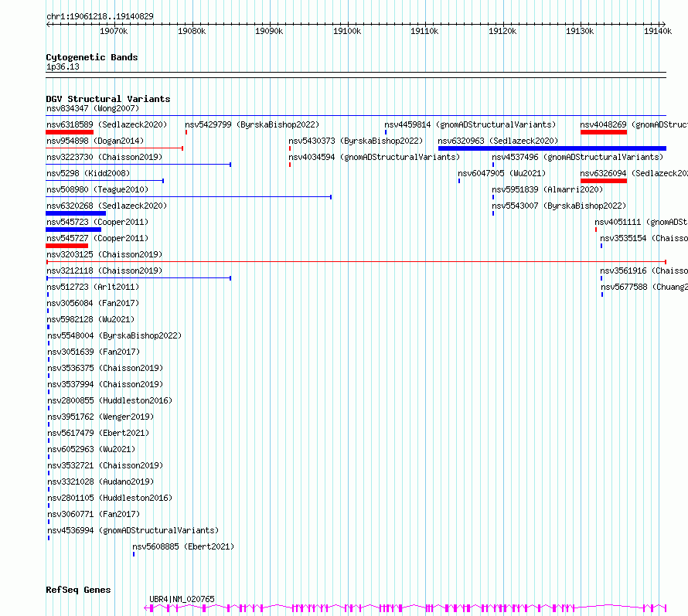Select nsv6047905 (Wu2021) variant label
The width and height of the screenshot is (688, 616).
pyautogui.click(x=502, y=173)
